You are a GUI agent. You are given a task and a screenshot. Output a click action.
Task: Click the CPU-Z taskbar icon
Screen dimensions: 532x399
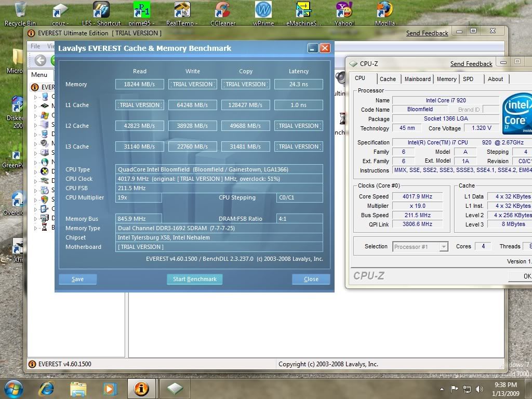point(175,388)
